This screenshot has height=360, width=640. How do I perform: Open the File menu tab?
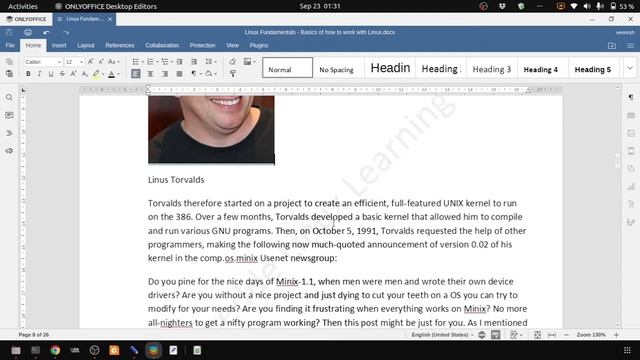10,45
